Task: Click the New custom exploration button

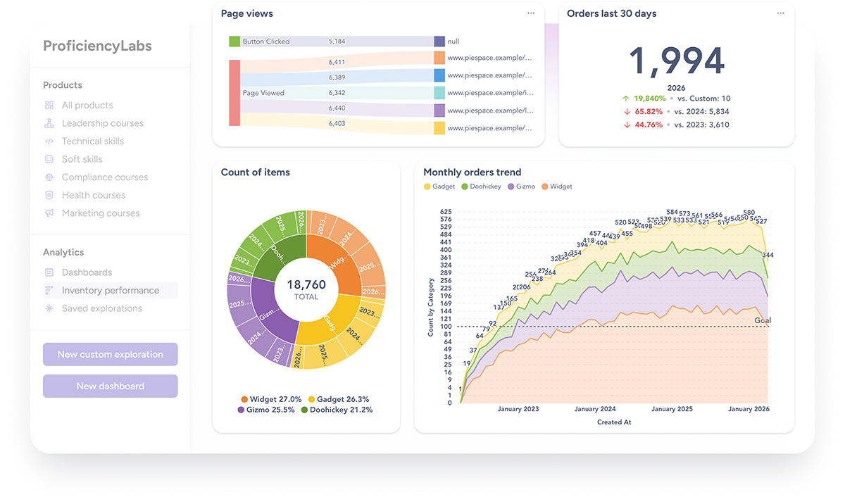Action: click(x=110, y=355)
